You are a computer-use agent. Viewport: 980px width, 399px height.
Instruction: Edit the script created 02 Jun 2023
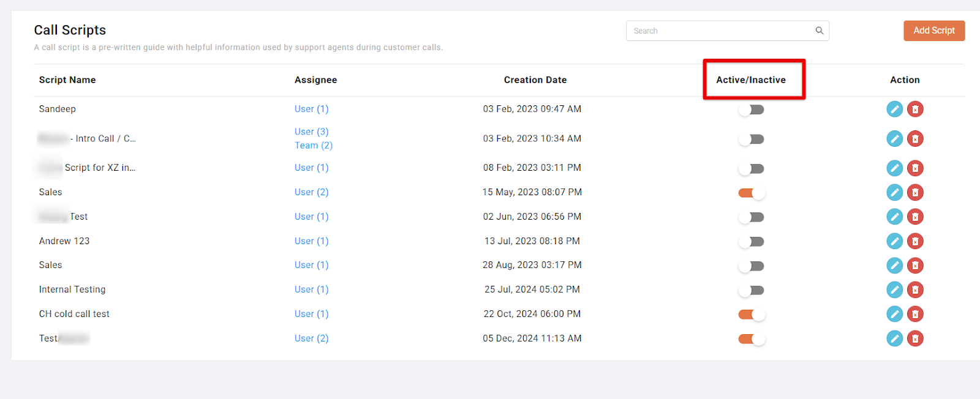point(894,217)
